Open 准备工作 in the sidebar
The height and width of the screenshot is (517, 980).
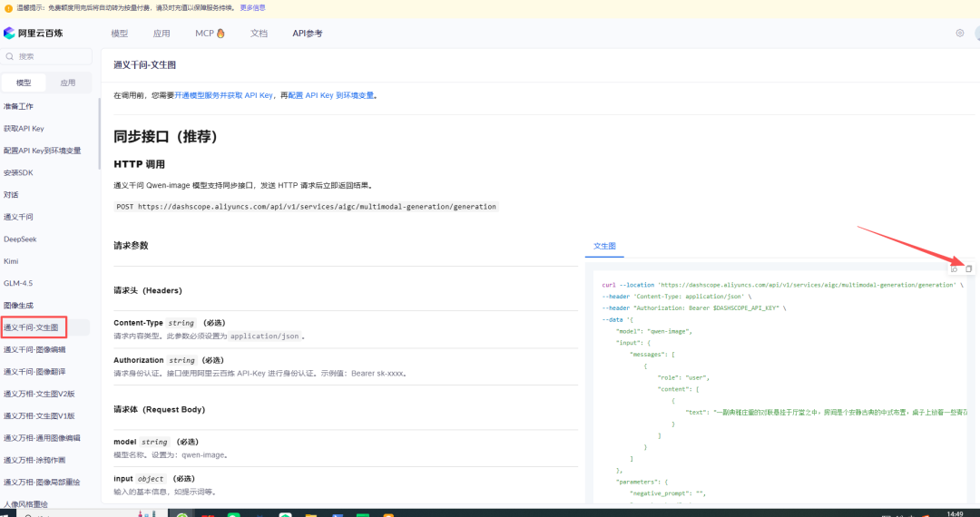pyautogui.click(x=18, y=106)
